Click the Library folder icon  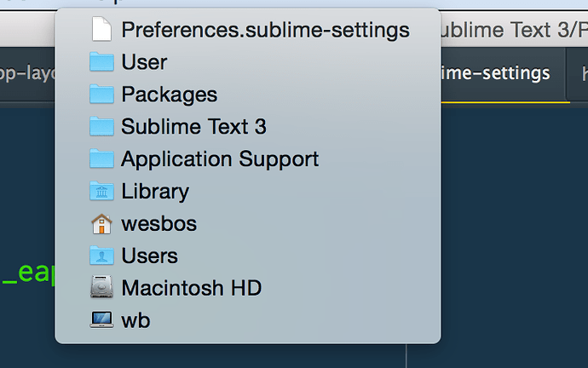coord(101,191)
